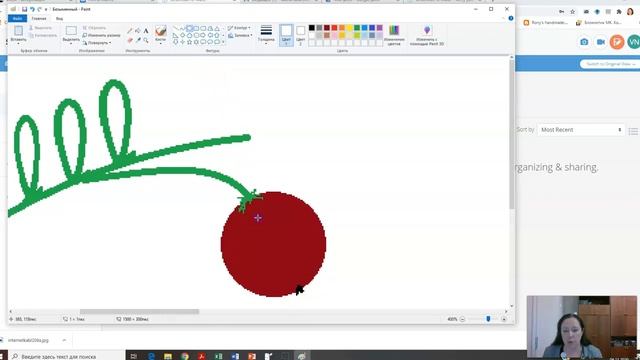Click the zoom out minus button
The image size is (640, 360).
(462, 319)
